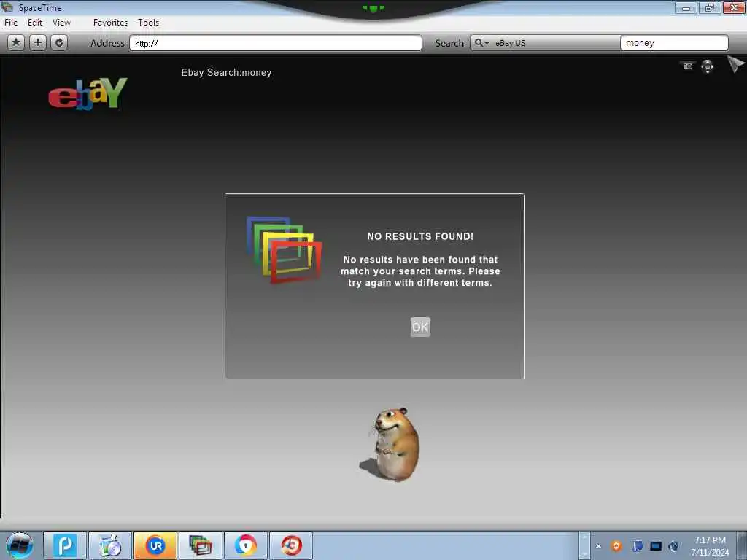Viewport: 747px width, 560px height.
Task: Open the File menu
Action: pyautogui.click(x=11, y=23)
